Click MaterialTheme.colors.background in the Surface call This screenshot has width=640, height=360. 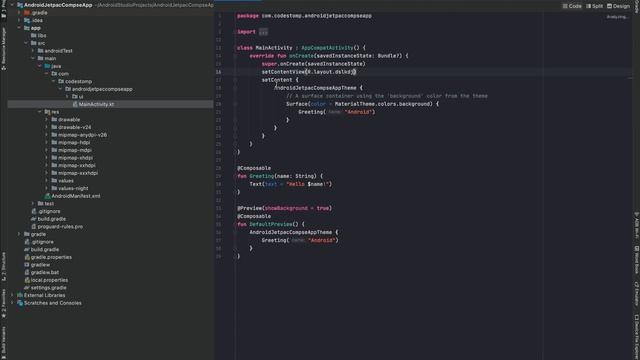point(384,104)
